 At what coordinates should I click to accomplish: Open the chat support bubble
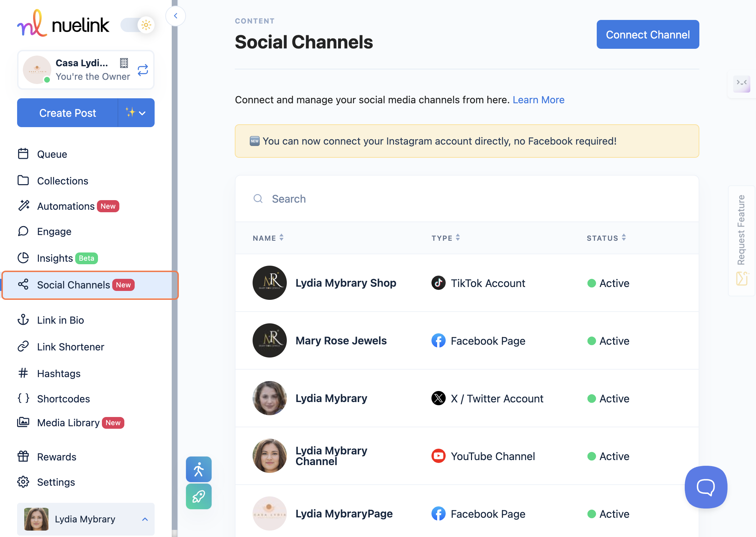coord(706,487)
